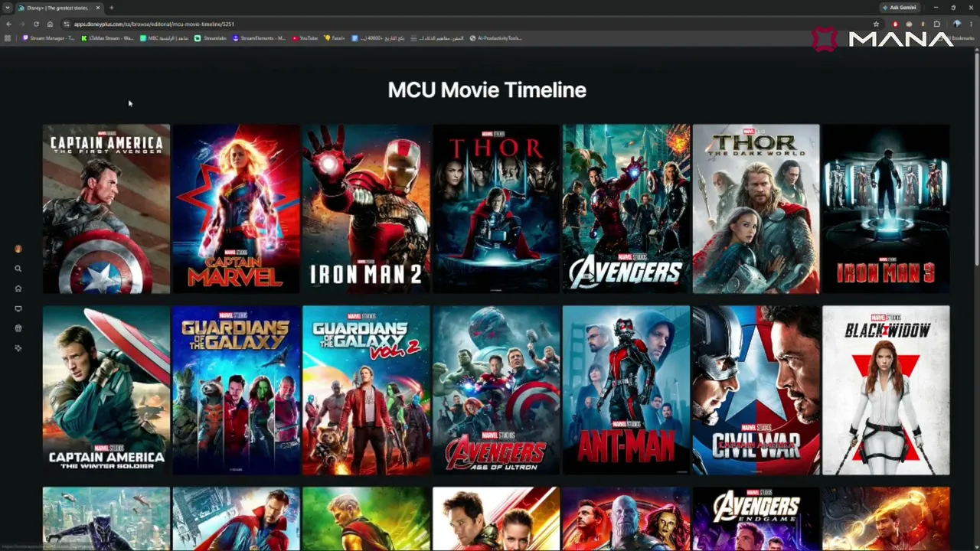This screenshot has width=980, height=551.
Task: Open a new browser tab
Action: point(112,8)
